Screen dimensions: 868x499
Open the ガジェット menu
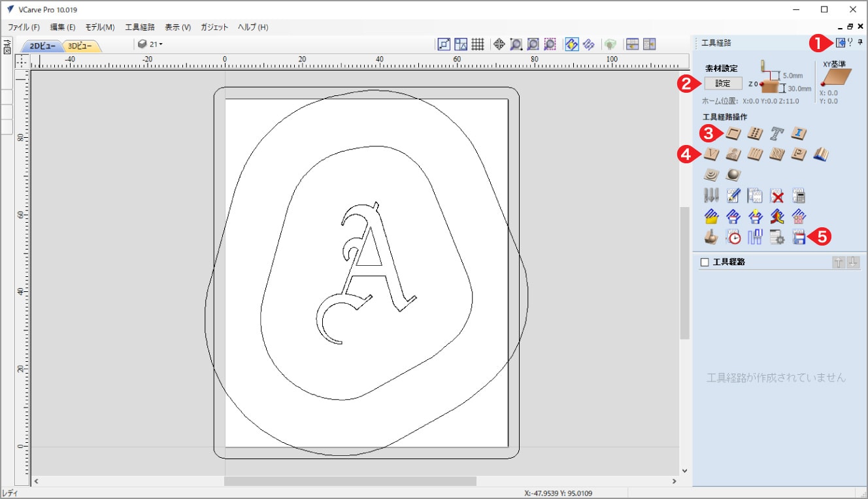click(214, 27)
